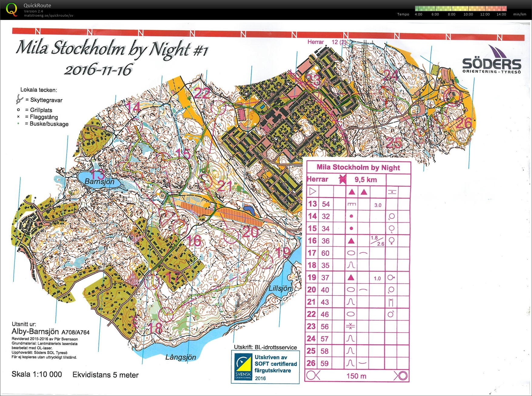Click the 150 m finish distance text

[356, 376]
